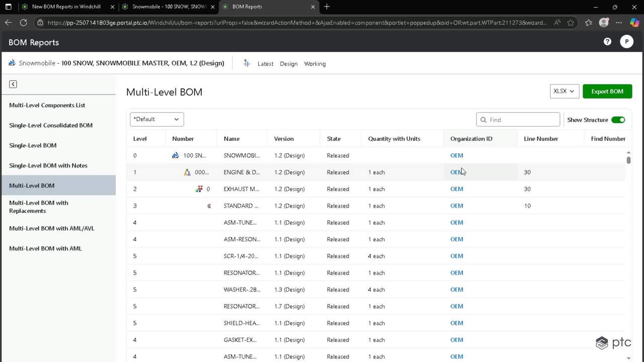Open the *Default view dropdown
This screenshot has height=362, width=644.
tap(157, 119)
